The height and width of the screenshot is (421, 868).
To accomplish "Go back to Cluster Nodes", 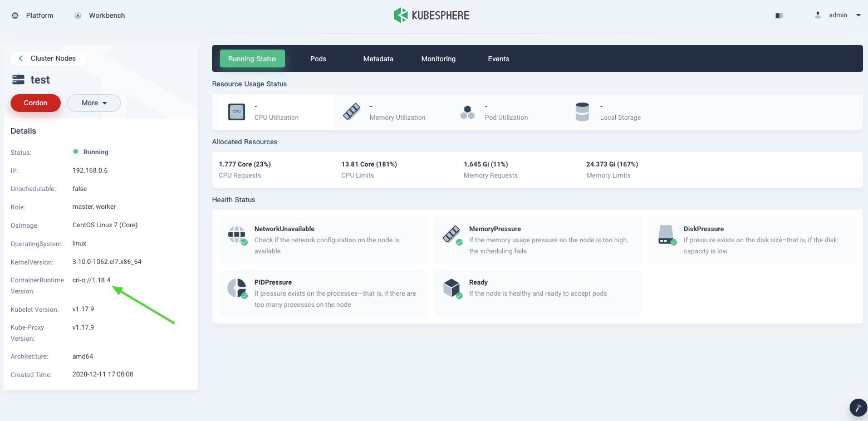I will (48, 58).
